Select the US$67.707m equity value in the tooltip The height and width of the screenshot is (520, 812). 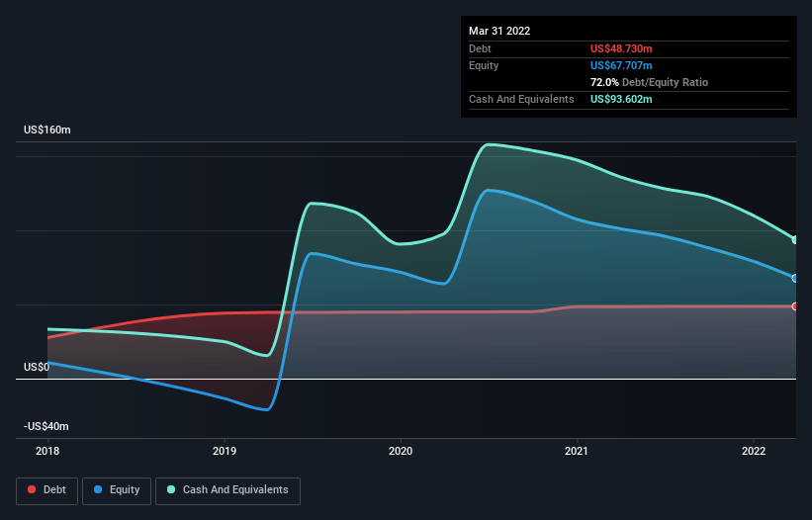621,65
